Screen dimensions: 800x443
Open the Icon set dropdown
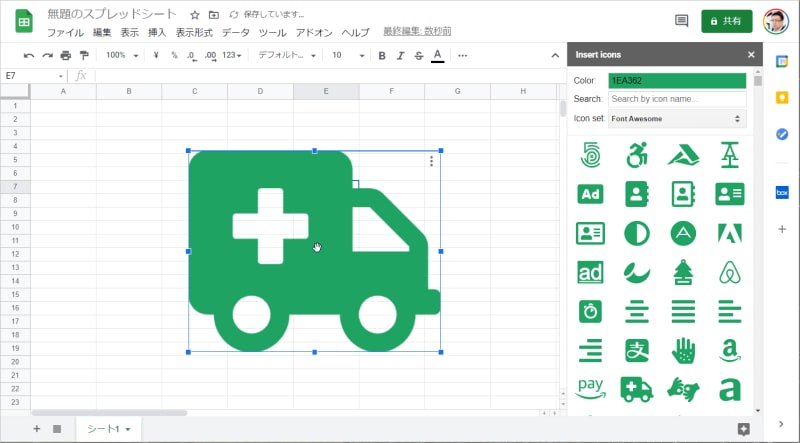[x=677, y=119]
